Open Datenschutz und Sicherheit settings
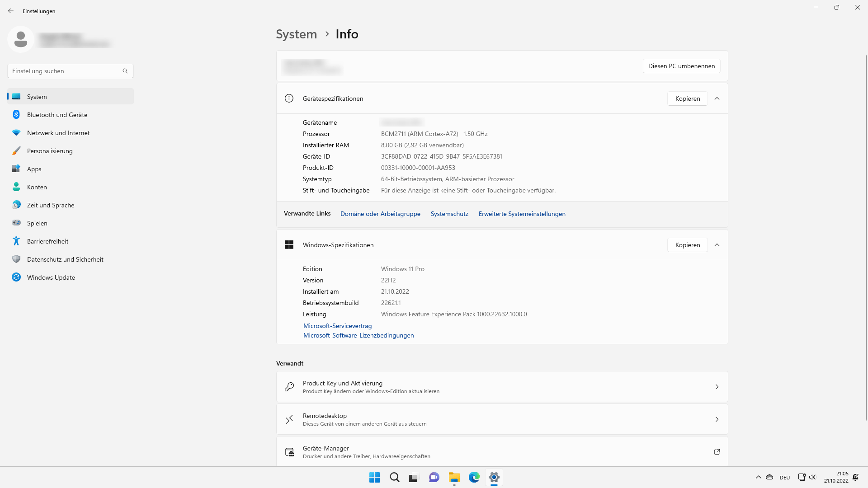The width and height of the screenshot is (868, 488). pyautogui.click(x=71, y=259)
